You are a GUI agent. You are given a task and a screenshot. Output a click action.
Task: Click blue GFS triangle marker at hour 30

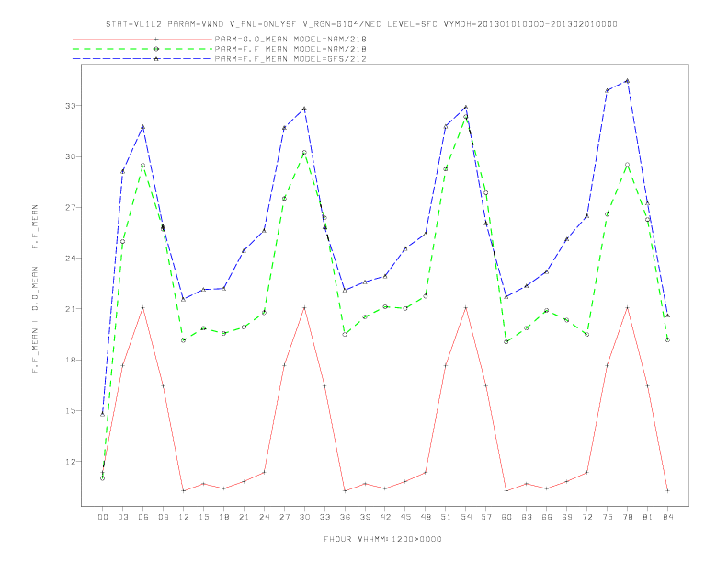304,109
